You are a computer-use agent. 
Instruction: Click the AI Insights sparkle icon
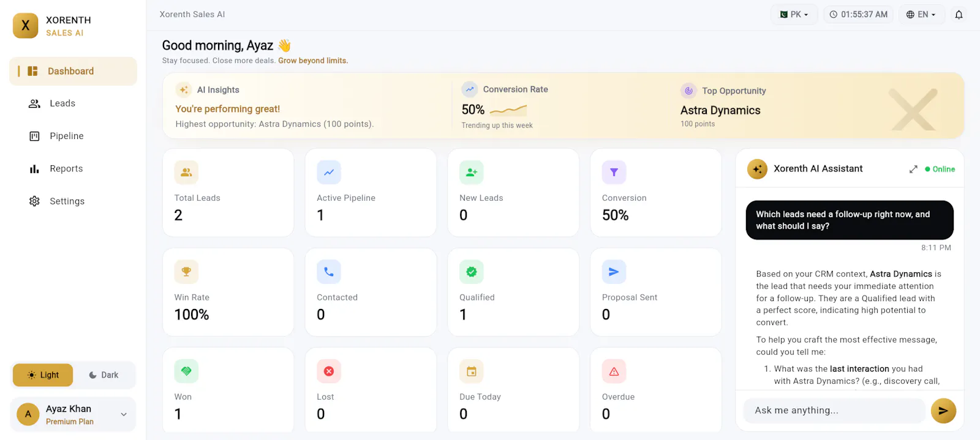pyautogui.click(x=184, y=90)
